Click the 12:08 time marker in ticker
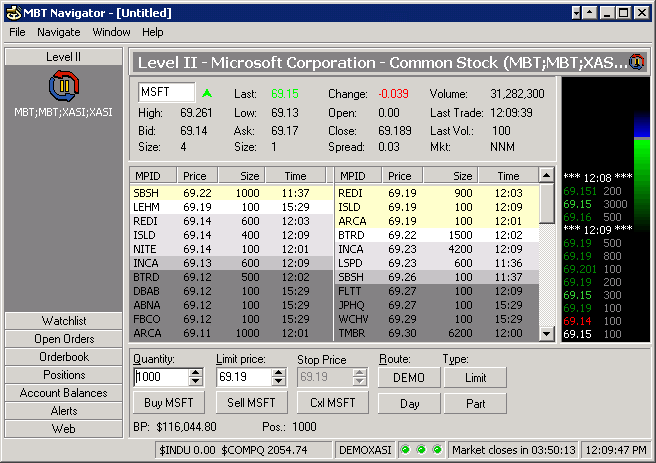Screen dimensions: 656x463 point(597,178)
